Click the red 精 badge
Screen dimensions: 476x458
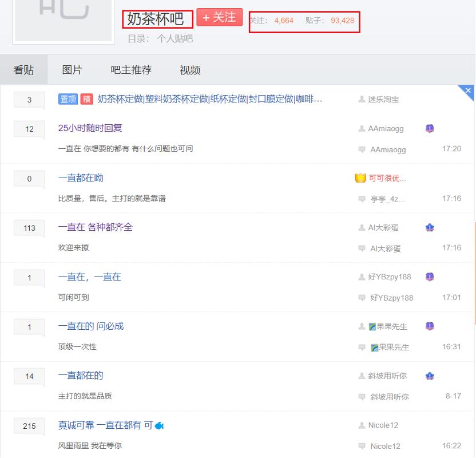point(86,99)
